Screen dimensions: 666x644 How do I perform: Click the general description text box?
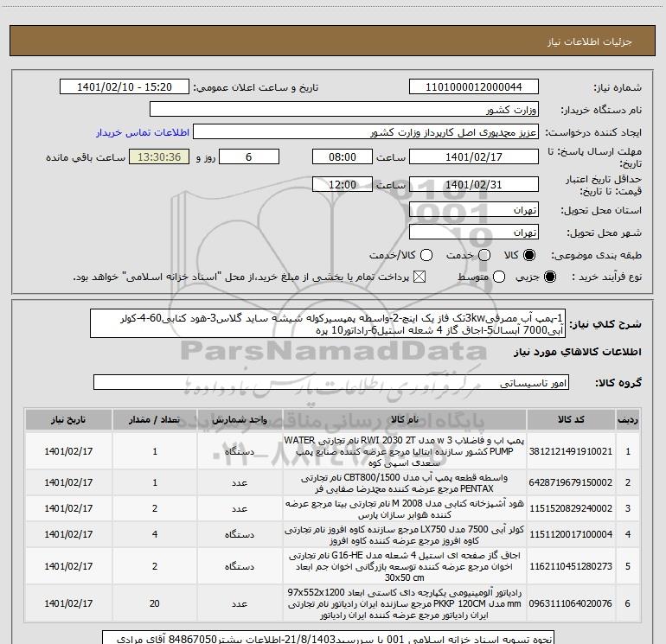[x=328, y=324]
